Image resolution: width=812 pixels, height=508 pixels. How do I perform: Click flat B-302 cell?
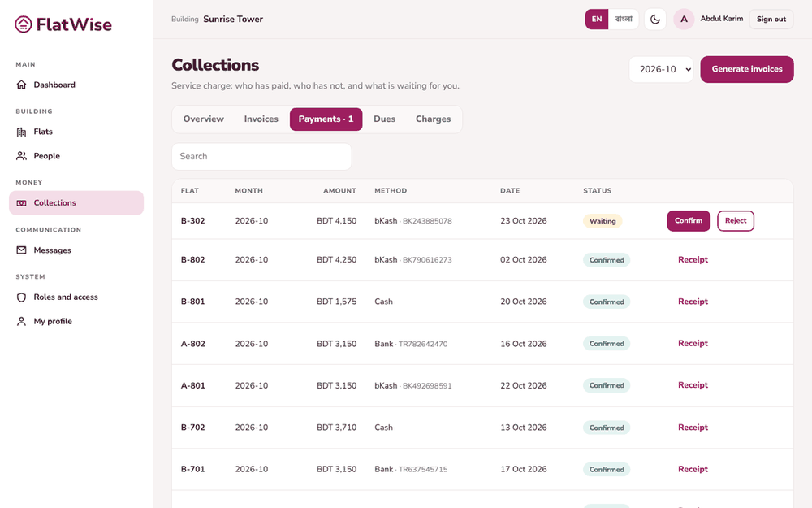[192, 221]
